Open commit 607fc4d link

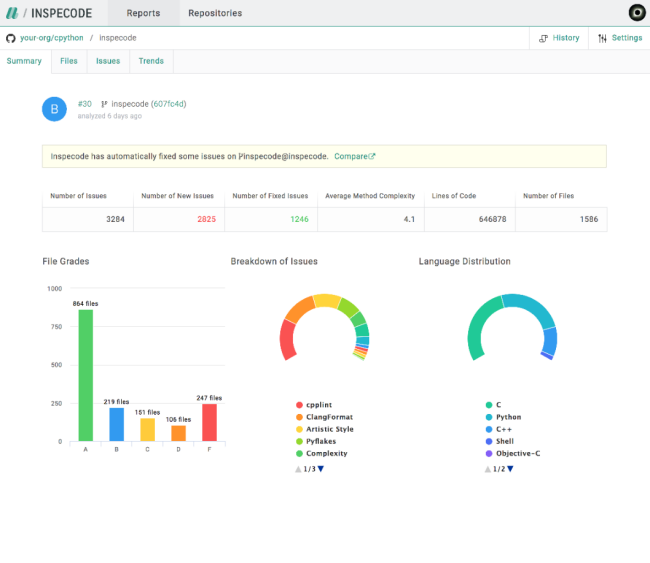tap(169, 104)
